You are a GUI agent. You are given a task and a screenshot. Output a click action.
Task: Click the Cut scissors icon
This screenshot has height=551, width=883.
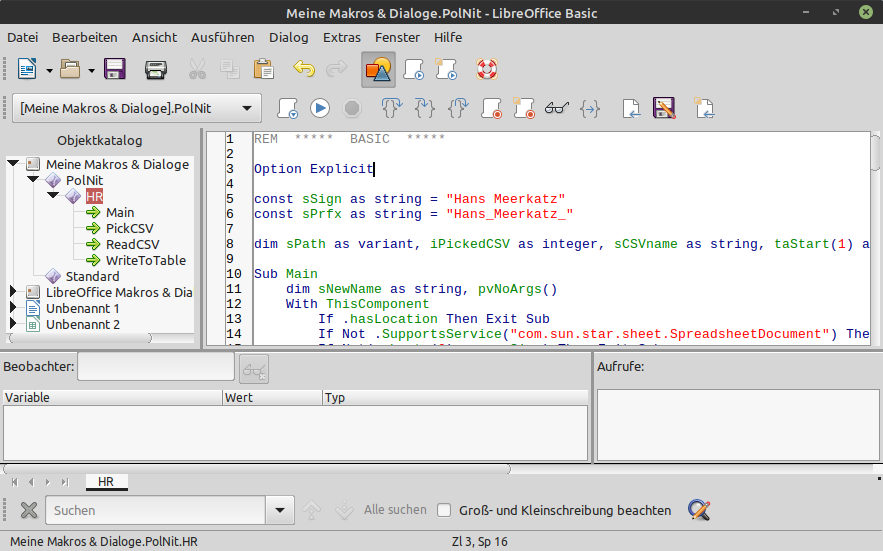pos(197,69)
